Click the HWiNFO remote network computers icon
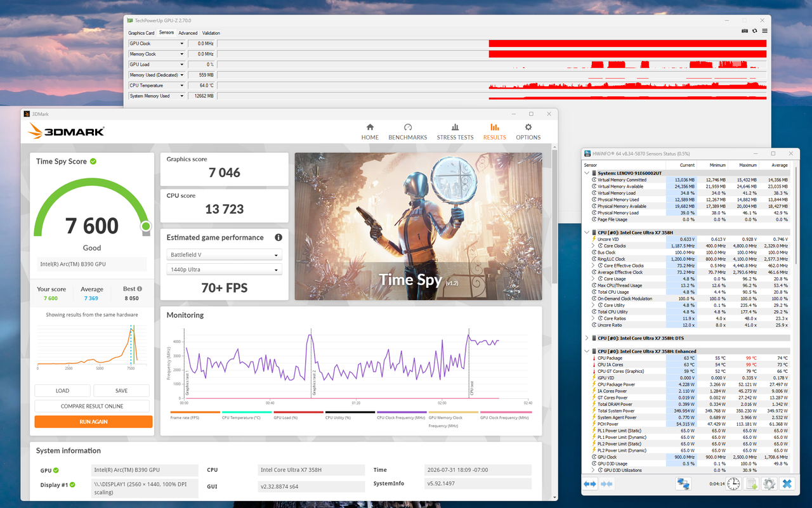Image resolution: width=812 pixels, height=508 pixels. pos(683,484)
